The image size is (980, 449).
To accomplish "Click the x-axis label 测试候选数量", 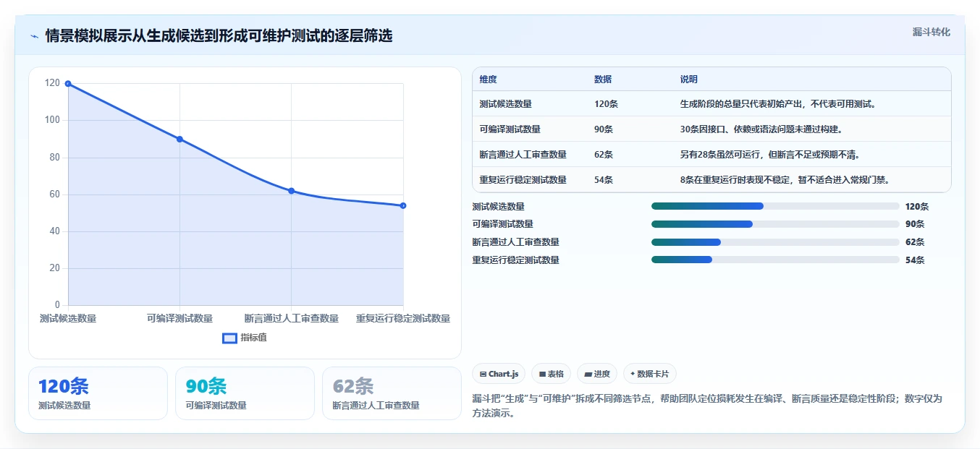I will pos(68,318).
